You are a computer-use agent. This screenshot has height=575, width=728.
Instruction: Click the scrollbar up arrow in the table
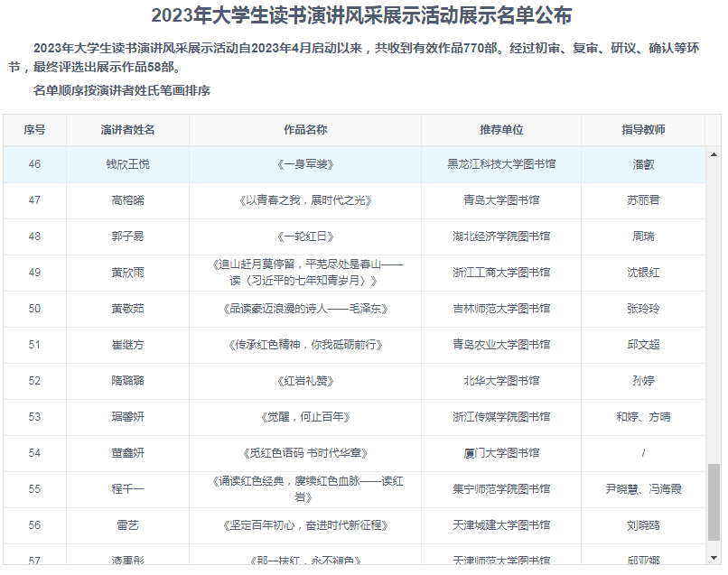click(x=714, y=154)
